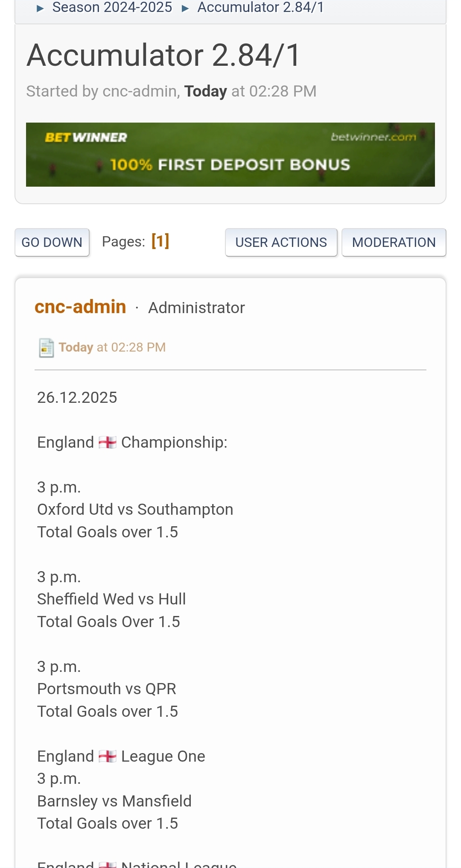The image size is (461, 868).
Task: Click the Barnsley vs Mansfield line
Action: click(x=114, y=801)
